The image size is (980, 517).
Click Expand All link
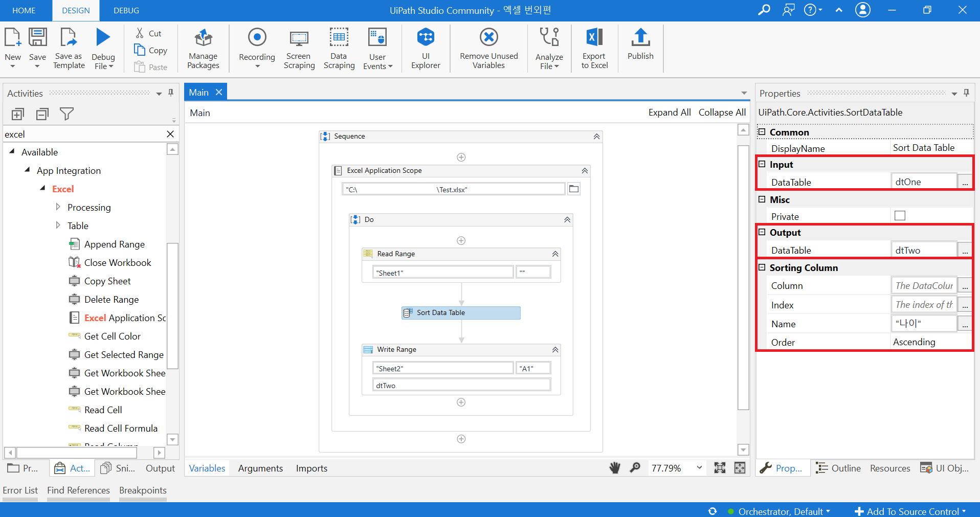coord(670,113)
